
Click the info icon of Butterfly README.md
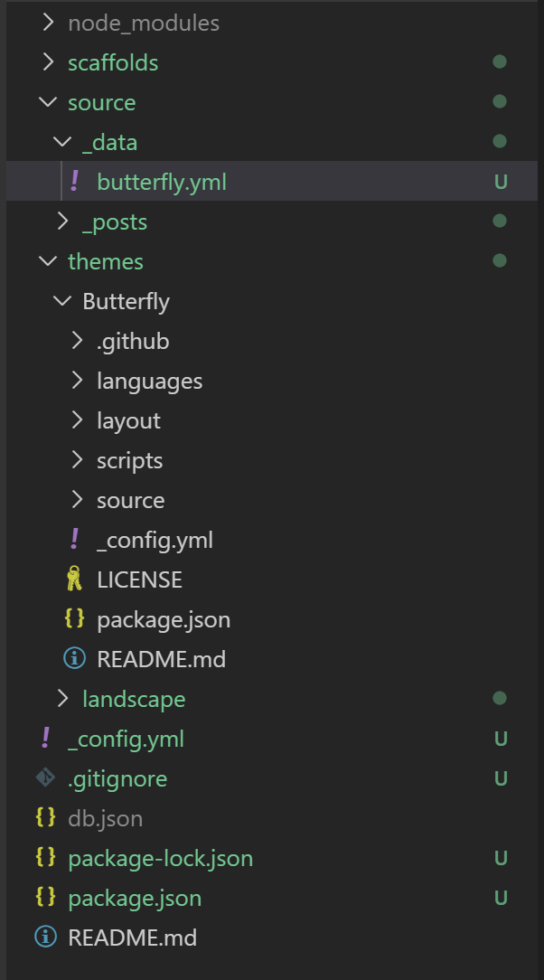(74, 659)
